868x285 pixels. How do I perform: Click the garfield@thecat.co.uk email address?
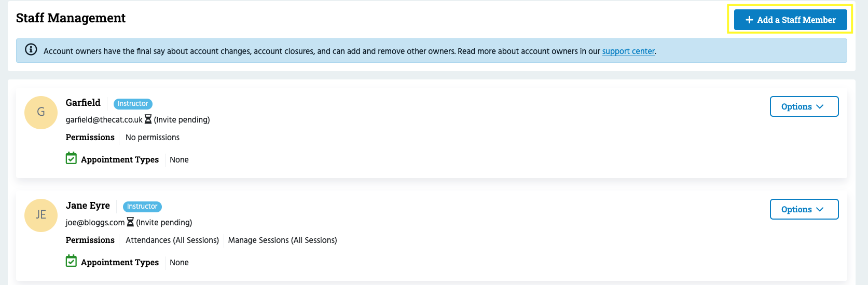(x=104, y=120)
